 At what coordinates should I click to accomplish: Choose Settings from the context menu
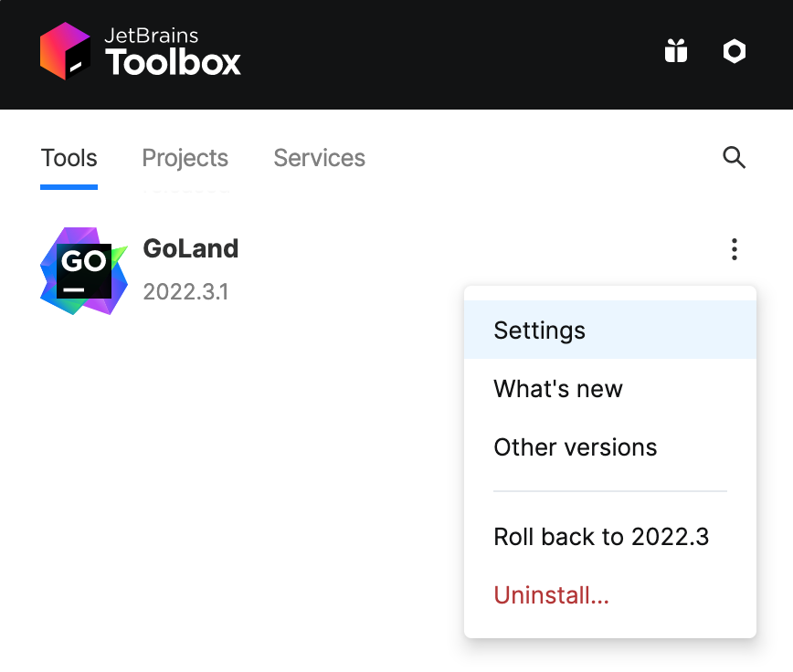pos(539,331)
